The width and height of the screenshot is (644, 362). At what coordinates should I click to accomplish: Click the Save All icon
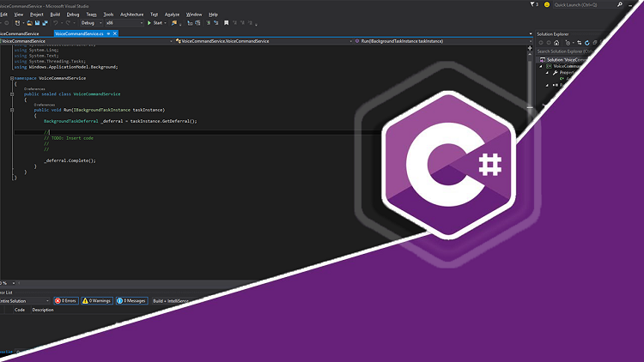click(45, 23)
